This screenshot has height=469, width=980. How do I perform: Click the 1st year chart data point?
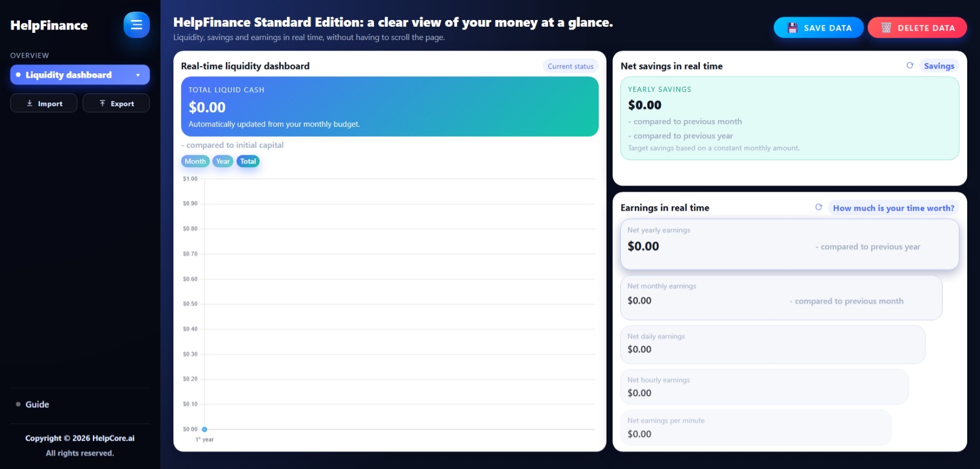pos(205,430)
